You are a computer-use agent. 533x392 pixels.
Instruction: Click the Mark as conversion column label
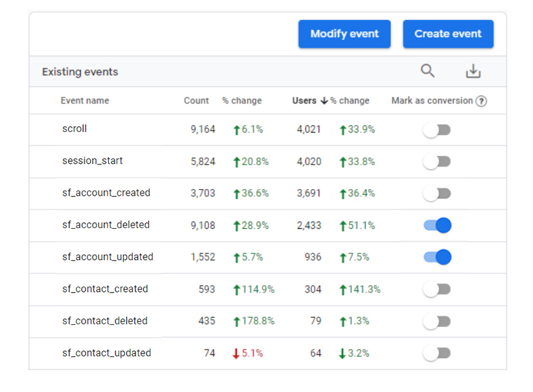[432, 101]
